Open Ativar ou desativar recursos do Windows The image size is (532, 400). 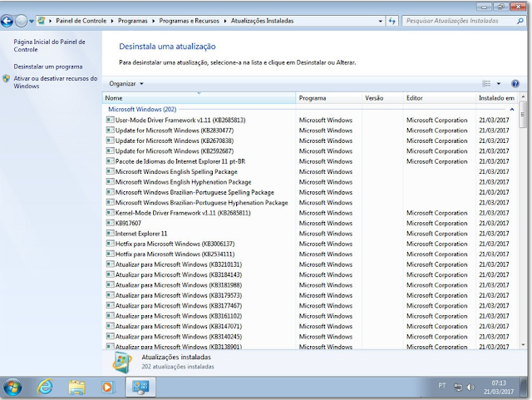56,82
